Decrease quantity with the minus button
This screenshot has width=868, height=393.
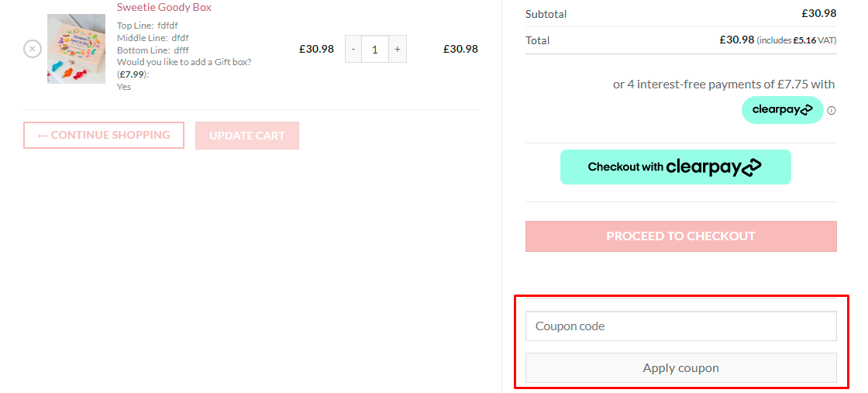[353, 49]
